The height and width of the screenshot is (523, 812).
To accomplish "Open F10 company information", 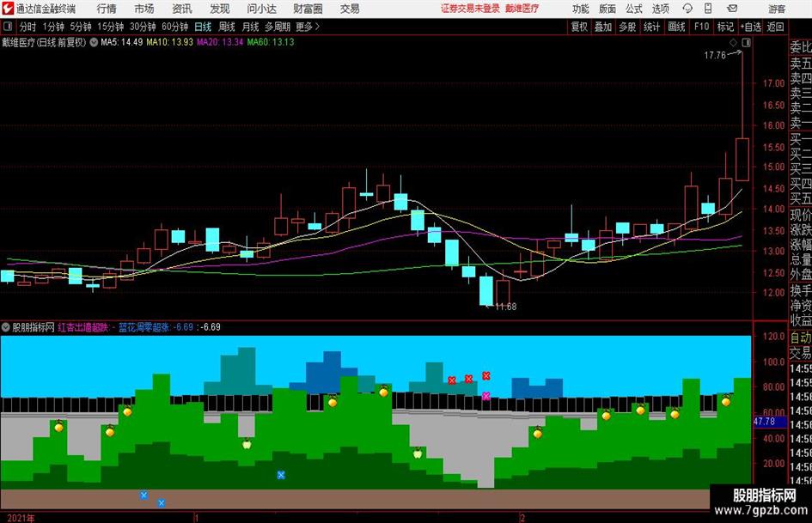I will [701, 27].
